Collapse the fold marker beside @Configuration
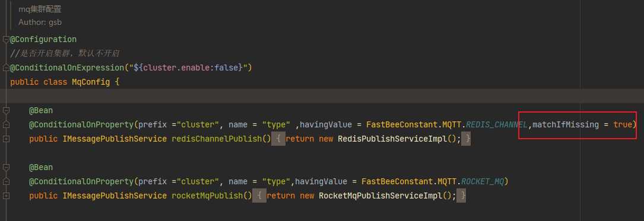The image size is (644, 221). coord(6,39)
